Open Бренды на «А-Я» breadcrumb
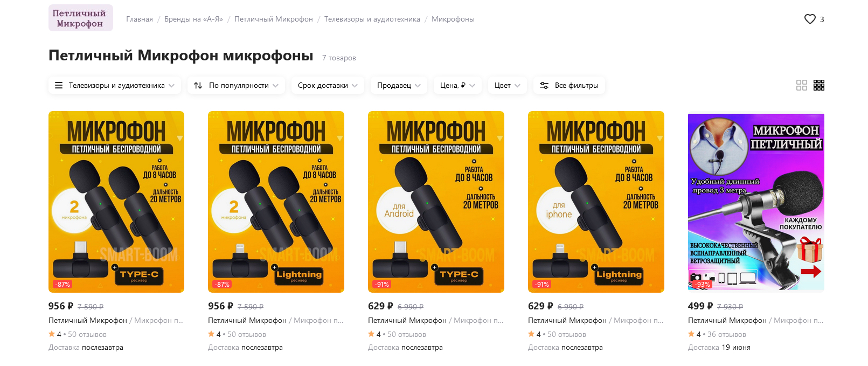 point(193,19)
